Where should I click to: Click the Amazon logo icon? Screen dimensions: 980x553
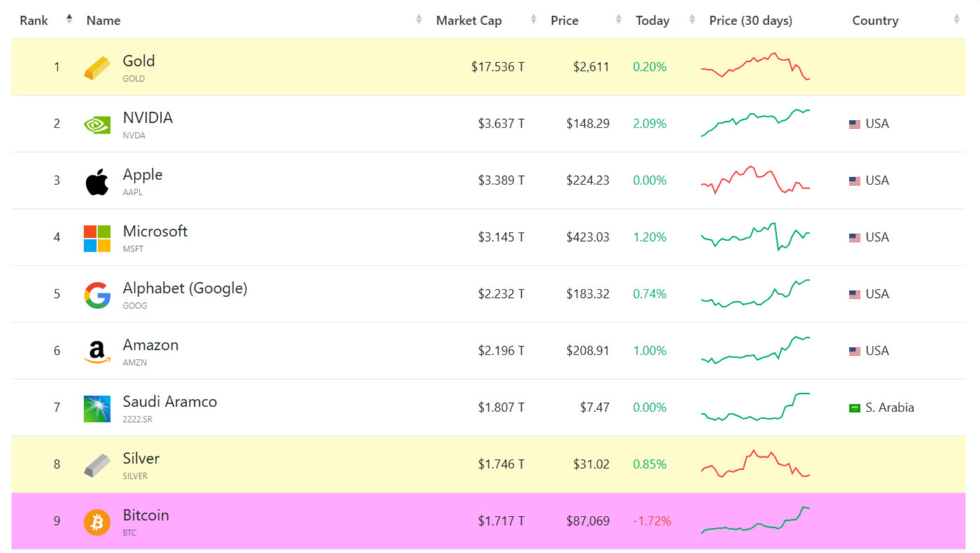pos(97,352)
